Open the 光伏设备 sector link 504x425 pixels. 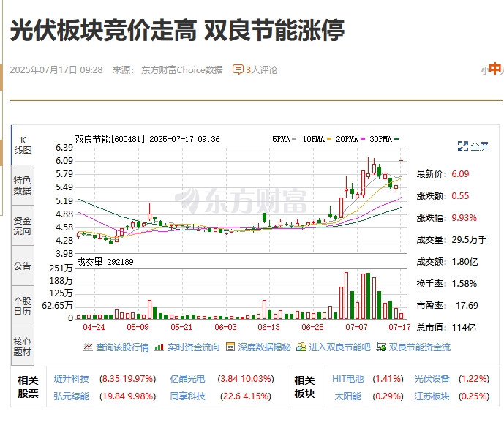pos(432,379)
